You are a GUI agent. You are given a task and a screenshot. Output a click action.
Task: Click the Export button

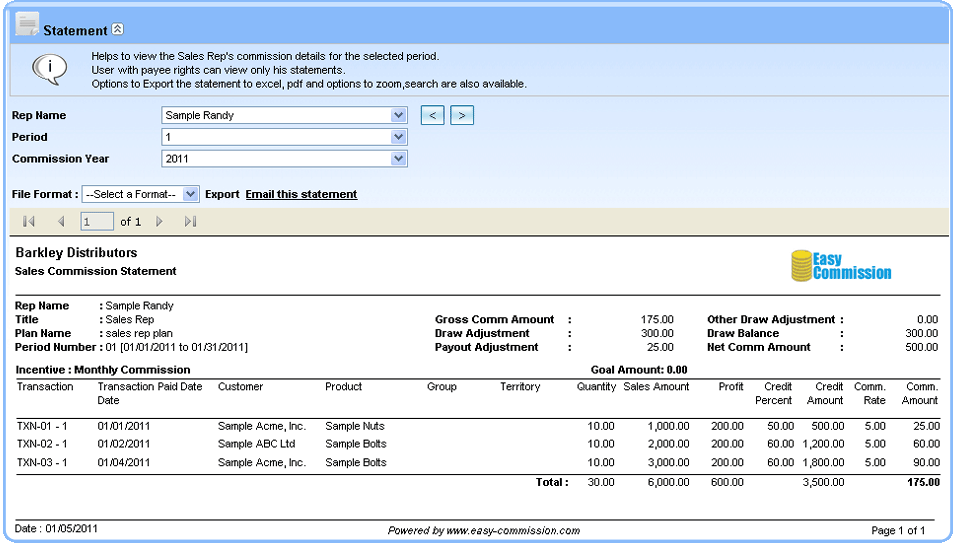pyautogui.click(x=222, y=194)
